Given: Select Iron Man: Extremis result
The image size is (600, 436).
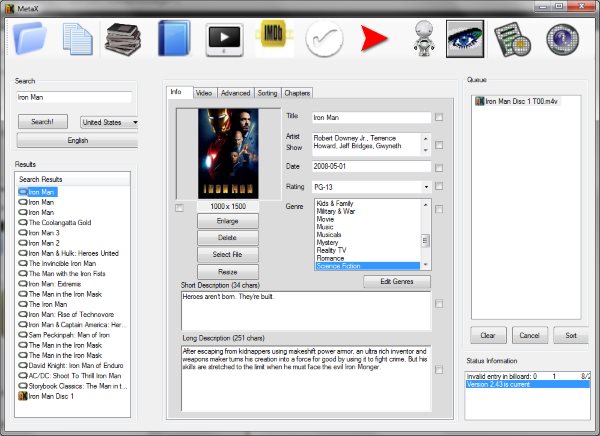Looking at the screenshot, I should pyautogui.click(x=50, y=284).
